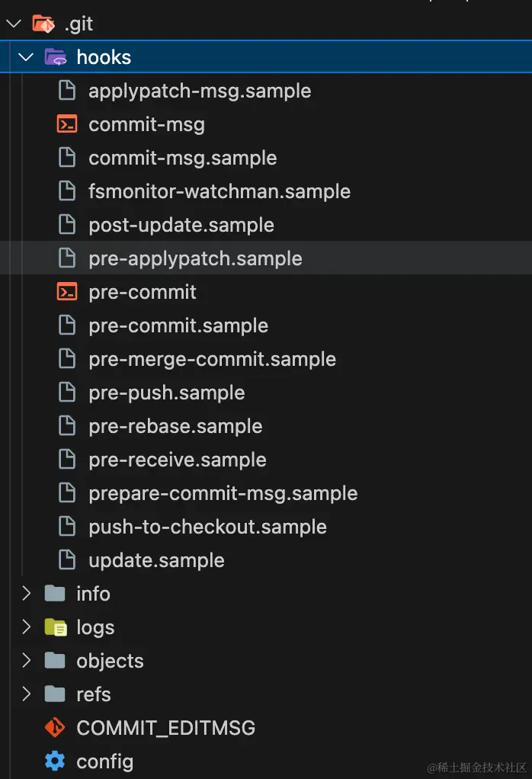Open fsmonitor-watchman.sample file
This screenshot has width=532, height=779.
coord(220,191)
